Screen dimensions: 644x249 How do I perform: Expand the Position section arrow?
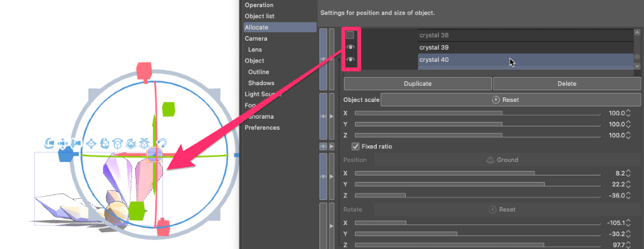(332, 176)
